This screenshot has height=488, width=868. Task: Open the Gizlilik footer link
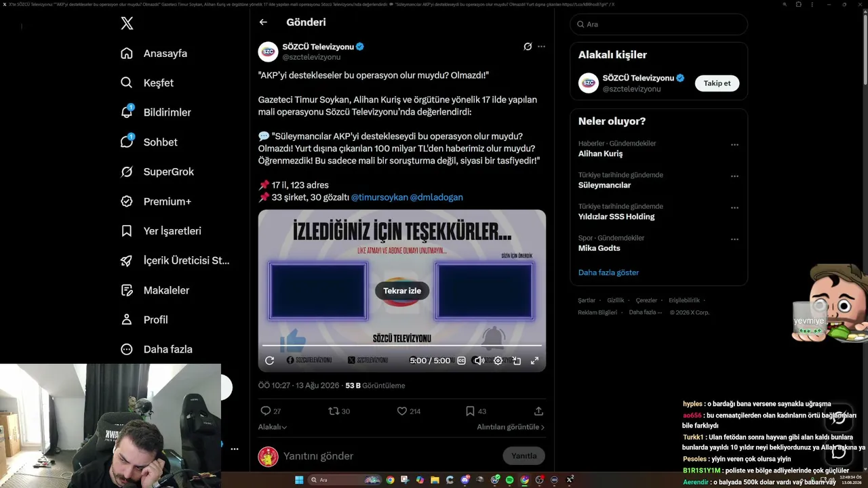616,300
